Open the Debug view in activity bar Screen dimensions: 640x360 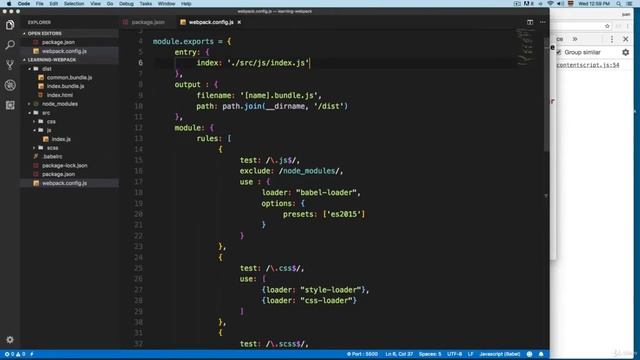10,85
